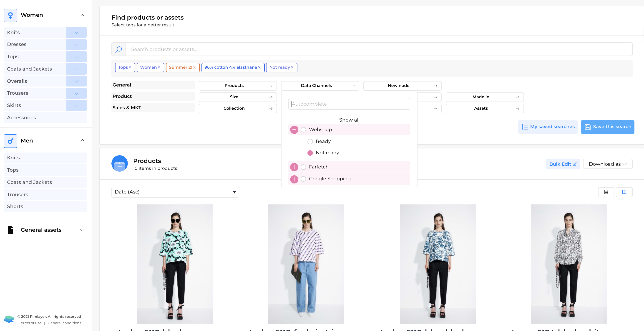Remove the Summer 21 tag
Viewport: 644px width, 331px height.
point(194,67)
